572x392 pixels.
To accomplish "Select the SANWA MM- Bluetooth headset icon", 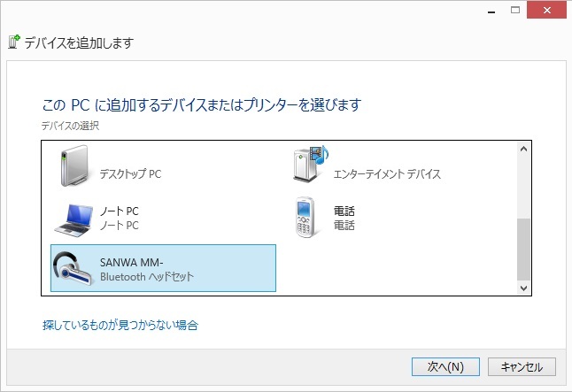I will 72,269.
